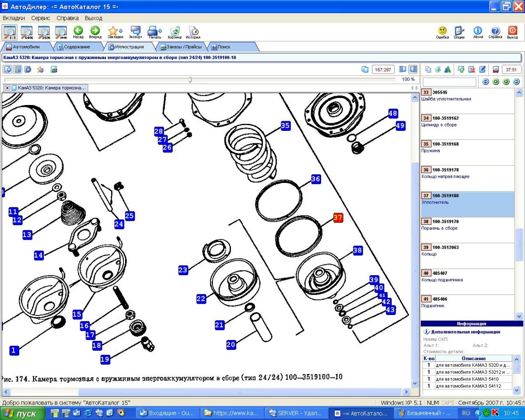Click callout number 22 on illustration

(201, 299)
